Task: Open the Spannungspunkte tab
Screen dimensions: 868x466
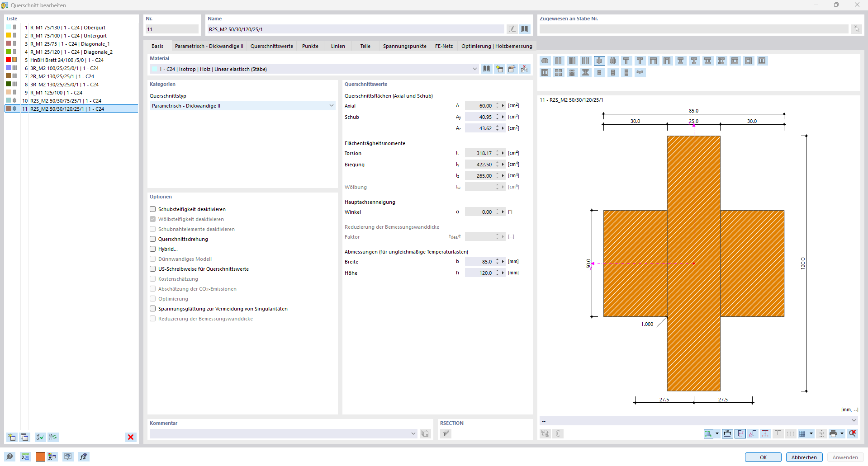Action: click(x=404, y=46)
